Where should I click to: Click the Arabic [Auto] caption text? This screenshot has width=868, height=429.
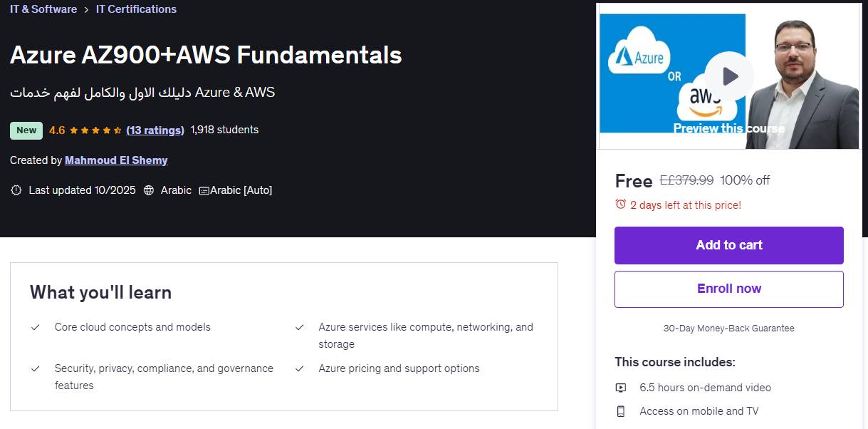(241, 190)
